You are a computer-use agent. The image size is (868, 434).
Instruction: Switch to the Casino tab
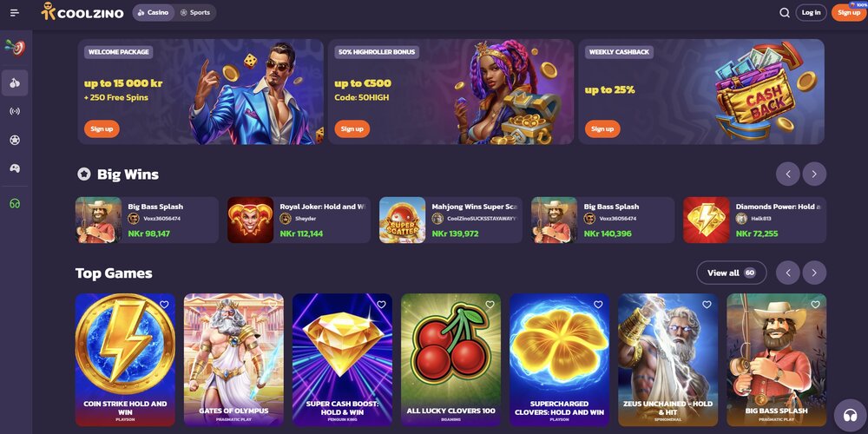(154, 13)
